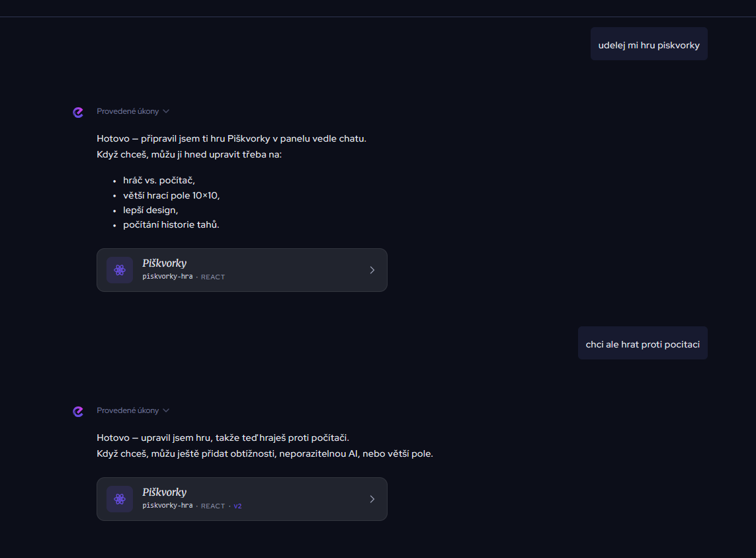Click the "chci ale hrat proti pocitaci" message
The image size is (756, 558).
643,343
